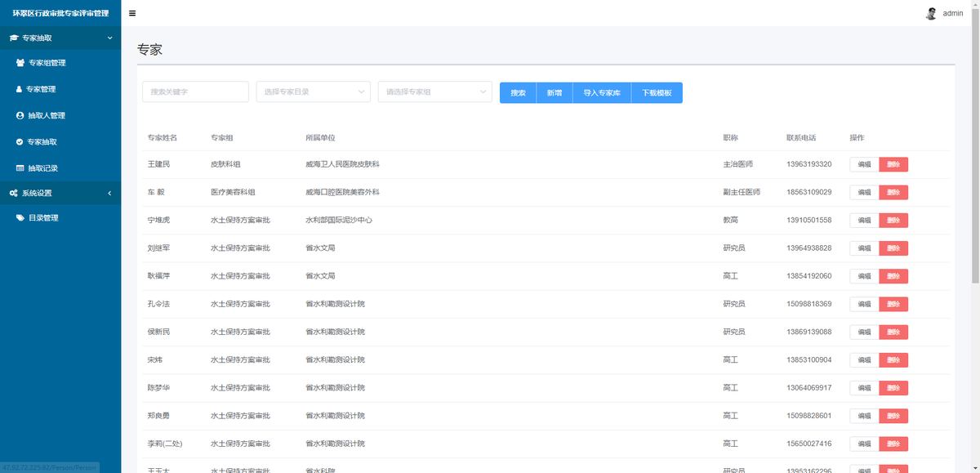Delete the 车 毅 row
Screen dimensions: 980x473
point(893,192)
